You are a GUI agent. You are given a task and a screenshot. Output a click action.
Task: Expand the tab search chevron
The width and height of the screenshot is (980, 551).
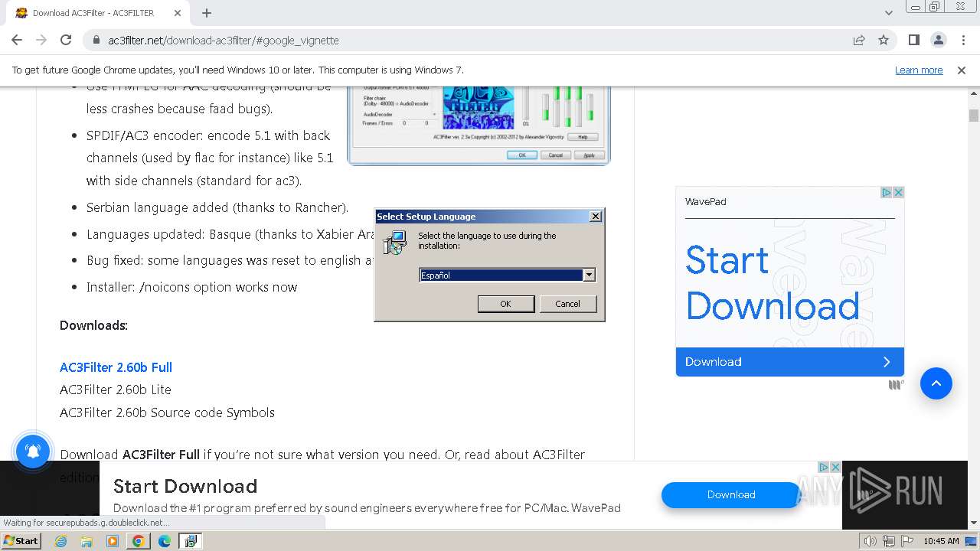pos(889,13)
